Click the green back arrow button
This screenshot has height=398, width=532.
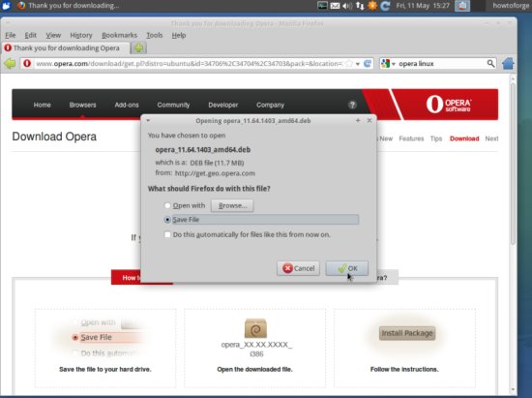tap(10, 64)
